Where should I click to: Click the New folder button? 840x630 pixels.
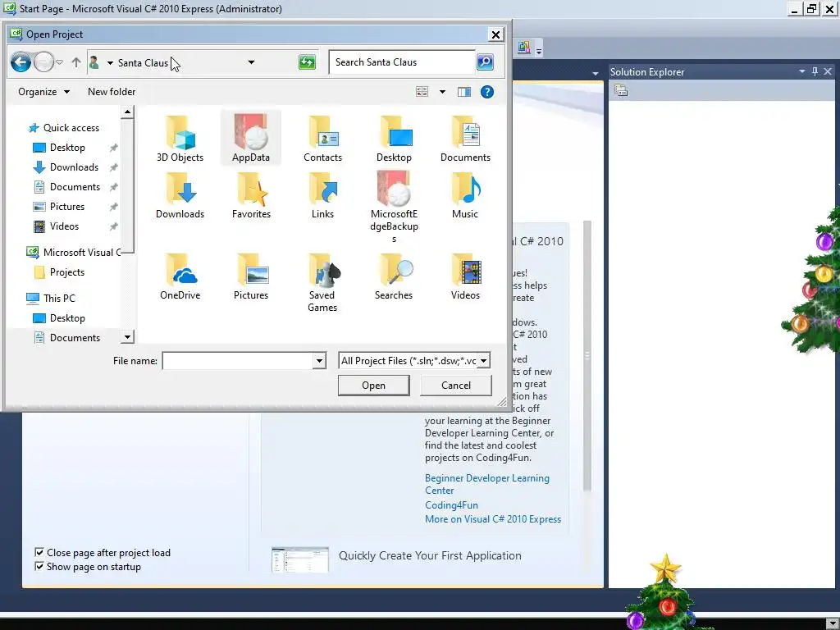click(x=112, y=92)
